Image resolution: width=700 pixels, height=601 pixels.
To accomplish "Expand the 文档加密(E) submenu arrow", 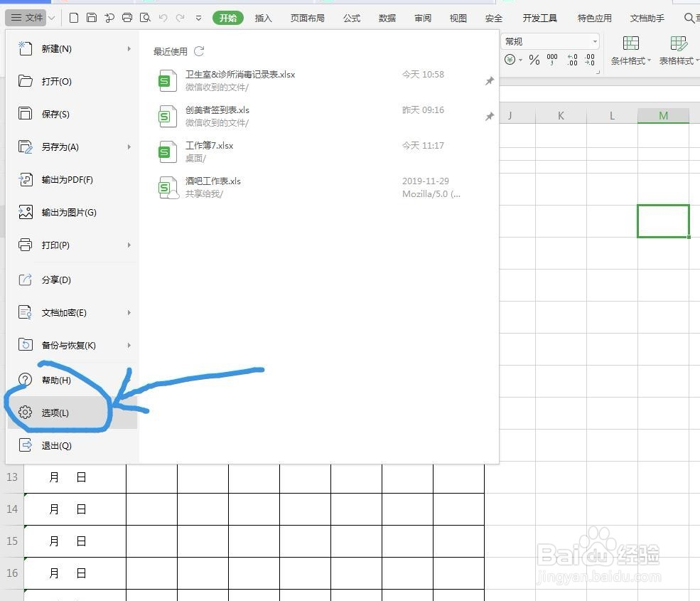I will [x=129, y=312].
